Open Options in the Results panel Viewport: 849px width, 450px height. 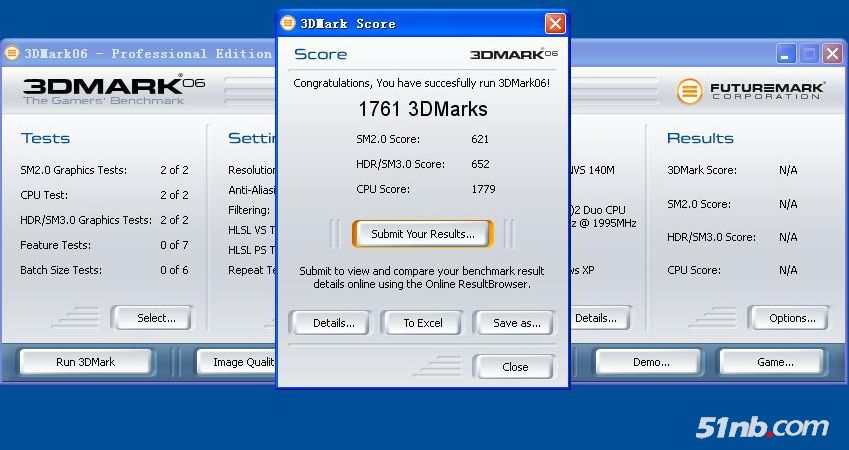(792, 318)
